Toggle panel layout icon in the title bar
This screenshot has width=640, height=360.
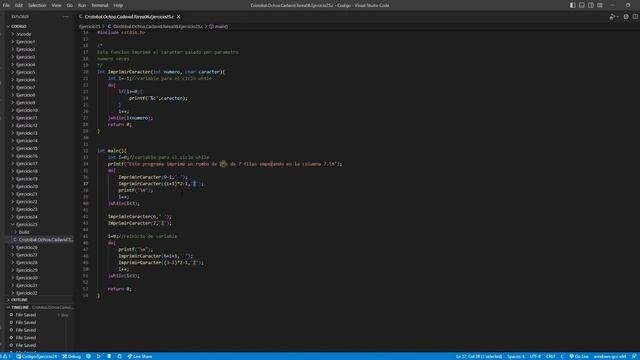[x=582, y=5]
